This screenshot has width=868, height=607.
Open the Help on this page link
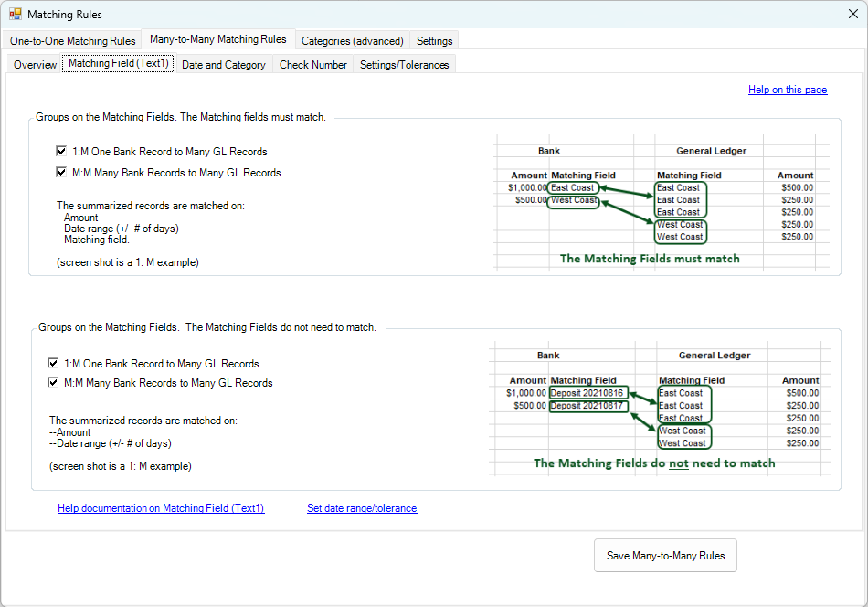(x=787, y=90)
